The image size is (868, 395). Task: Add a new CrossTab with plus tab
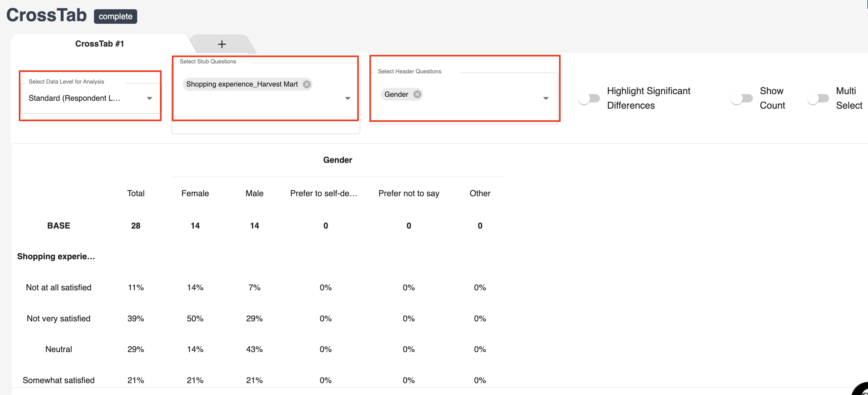[222, 44]
